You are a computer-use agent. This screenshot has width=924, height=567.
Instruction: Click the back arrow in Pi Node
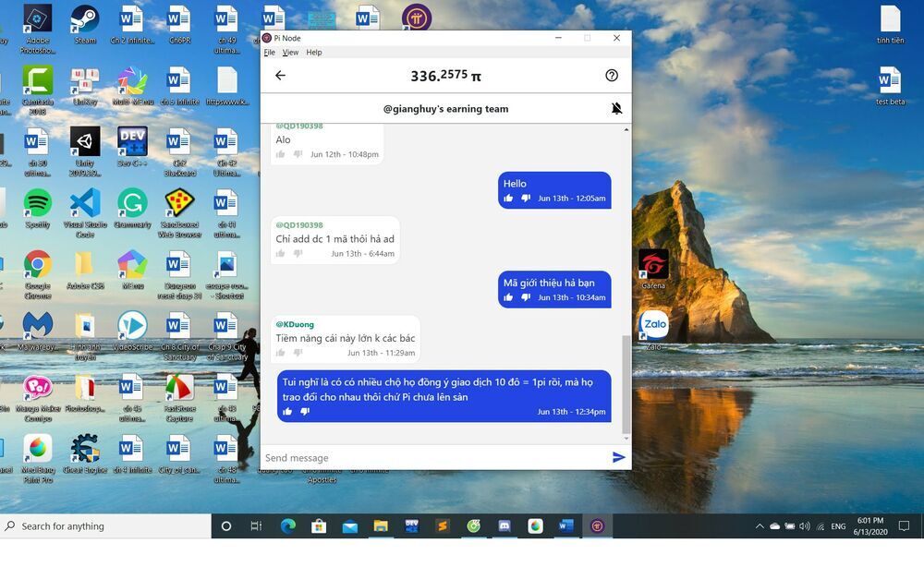pos(280,76)
